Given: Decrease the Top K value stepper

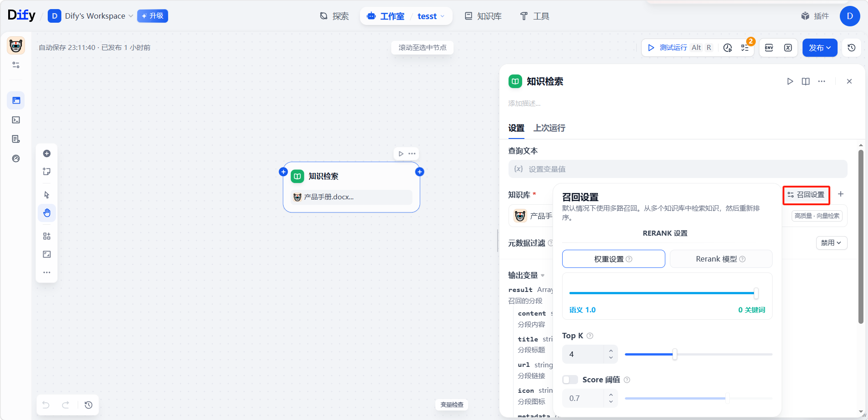Looking at the screenshot, I should 611,358.
